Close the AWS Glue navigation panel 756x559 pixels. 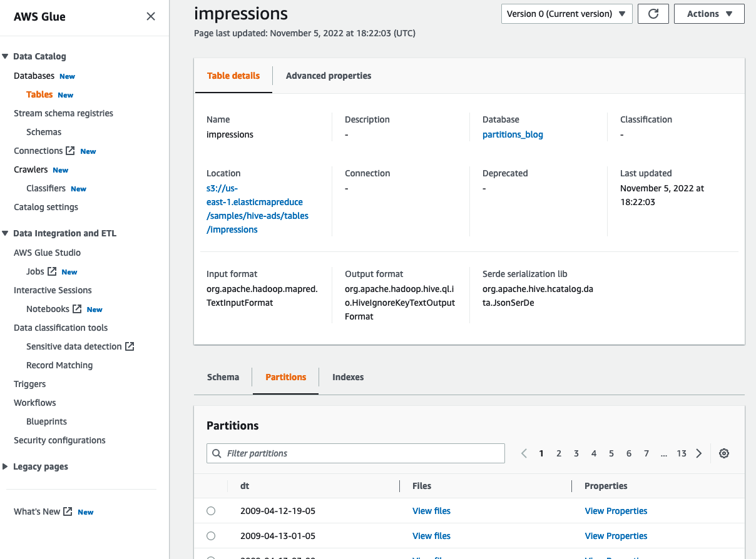pyautogui.click(x=151, y=16)
